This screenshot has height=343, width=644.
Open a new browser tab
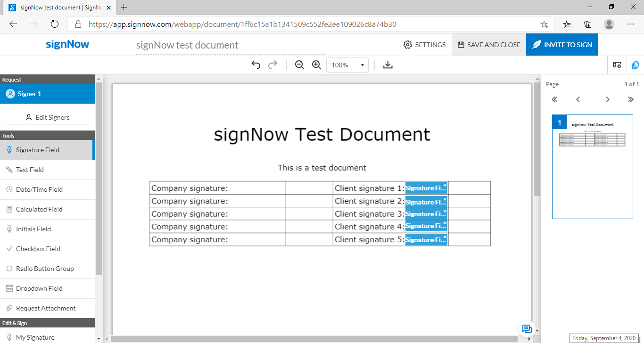point(124,8)
